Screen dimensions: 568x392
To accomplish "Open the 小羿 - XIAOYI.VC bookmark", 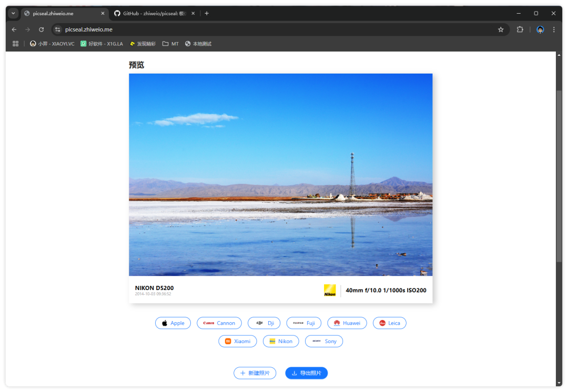I will tap(52, 44).
